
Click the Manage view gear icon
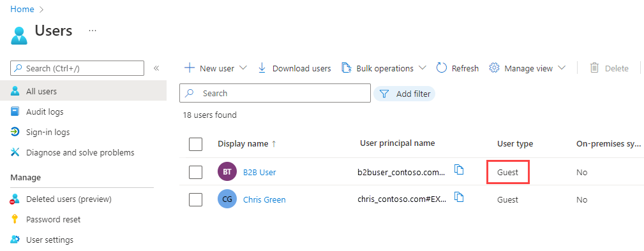(494, 68)
